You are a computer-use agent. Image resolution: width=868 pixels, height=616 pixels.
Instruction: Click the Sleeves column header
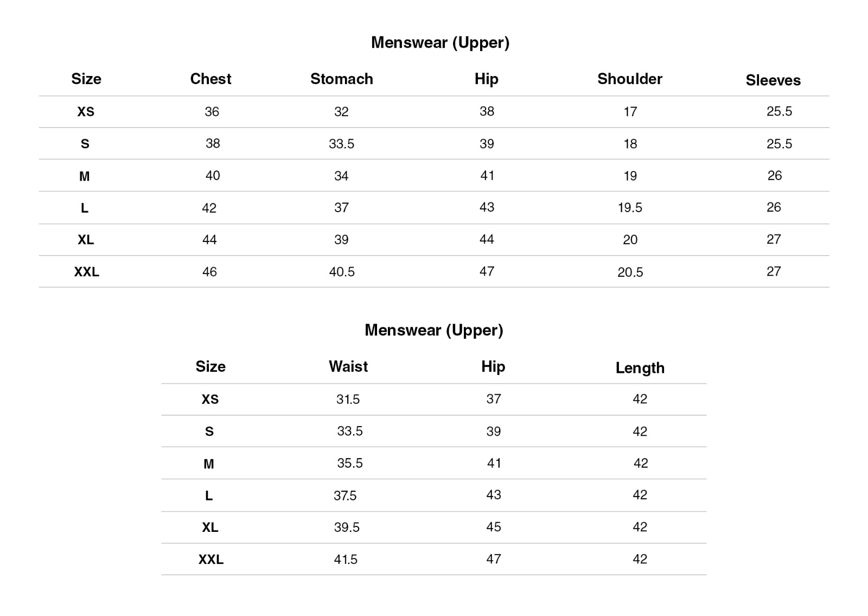click(773, 80)
